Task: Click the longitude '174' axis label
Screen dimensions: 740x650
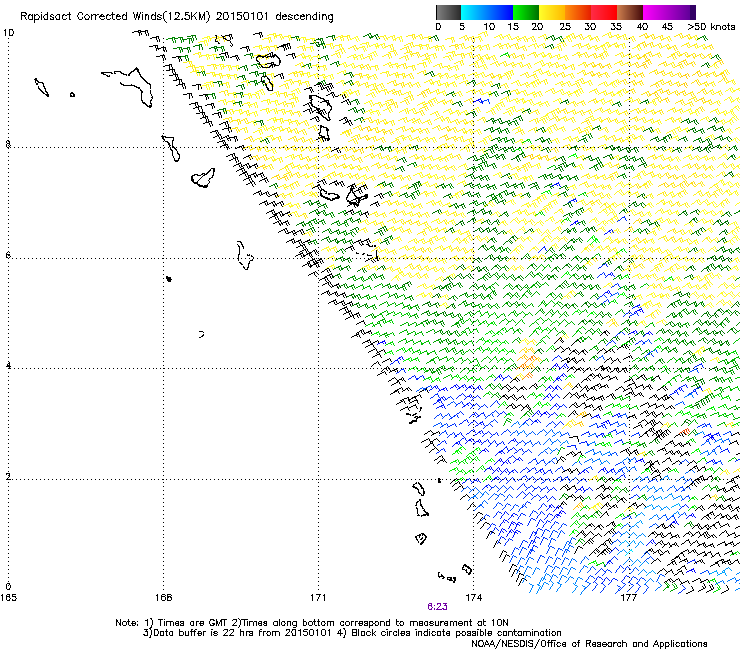Action: [473, 598]
